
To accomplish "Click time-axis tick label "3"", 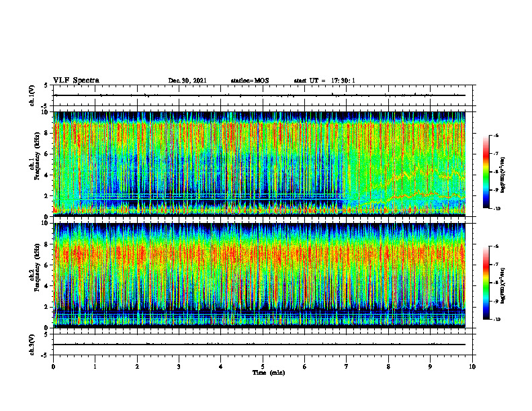I will [179, 367].
